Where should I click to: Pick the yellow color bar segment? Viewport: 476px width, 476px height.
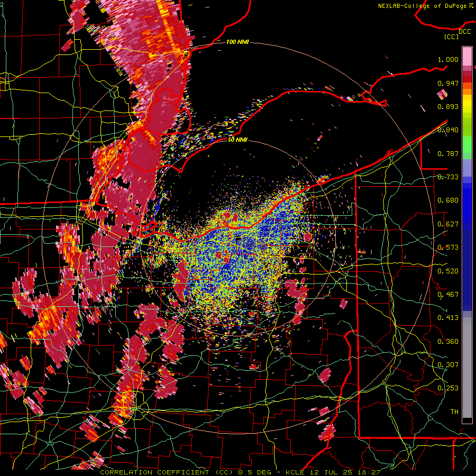point(467,104)
